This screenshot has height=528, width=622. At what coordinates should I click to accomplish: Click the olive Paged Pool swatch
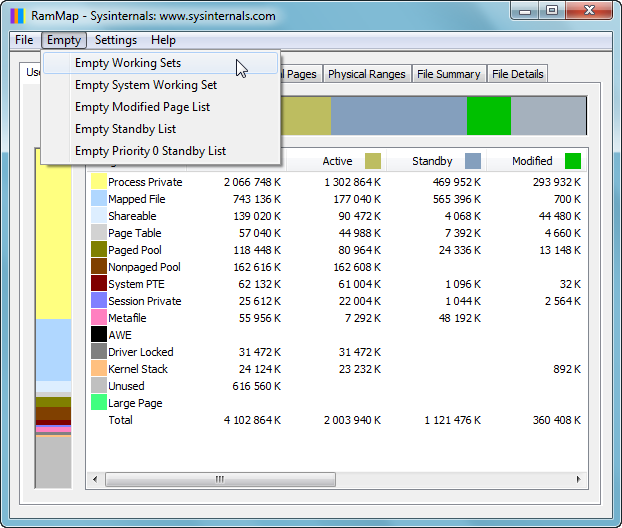(99, 249)
